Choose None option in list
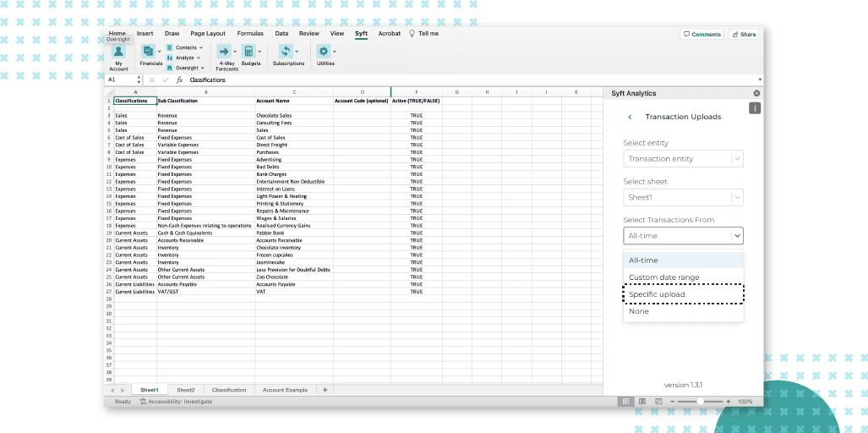This screenshot has height=433, width=868. tap(683, 311)
